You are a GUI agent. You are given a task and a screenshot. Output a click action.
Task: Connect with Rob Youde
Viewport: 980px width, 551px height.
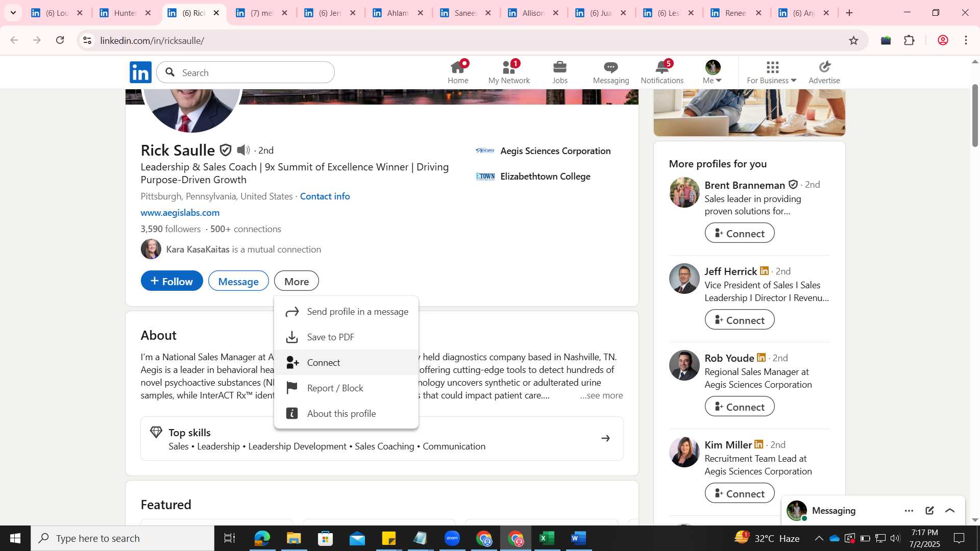point(739,407)
